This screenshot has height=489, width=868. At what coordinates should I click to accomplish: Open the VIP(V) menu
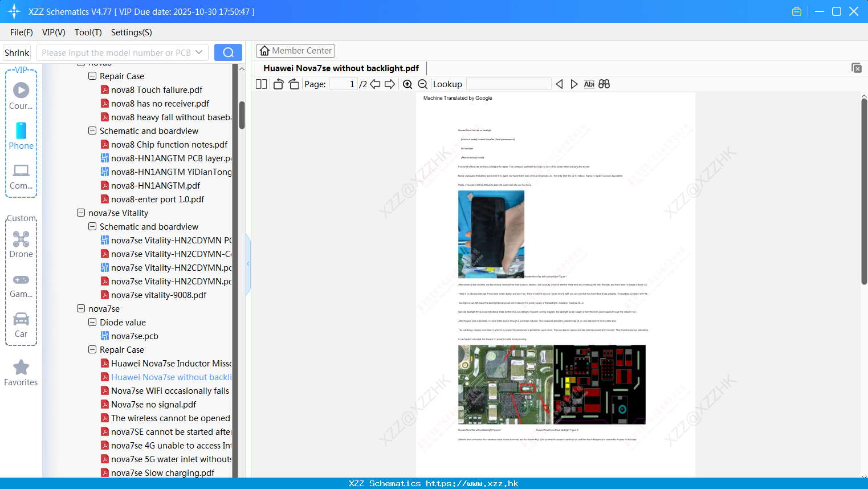tap(54, 32)
